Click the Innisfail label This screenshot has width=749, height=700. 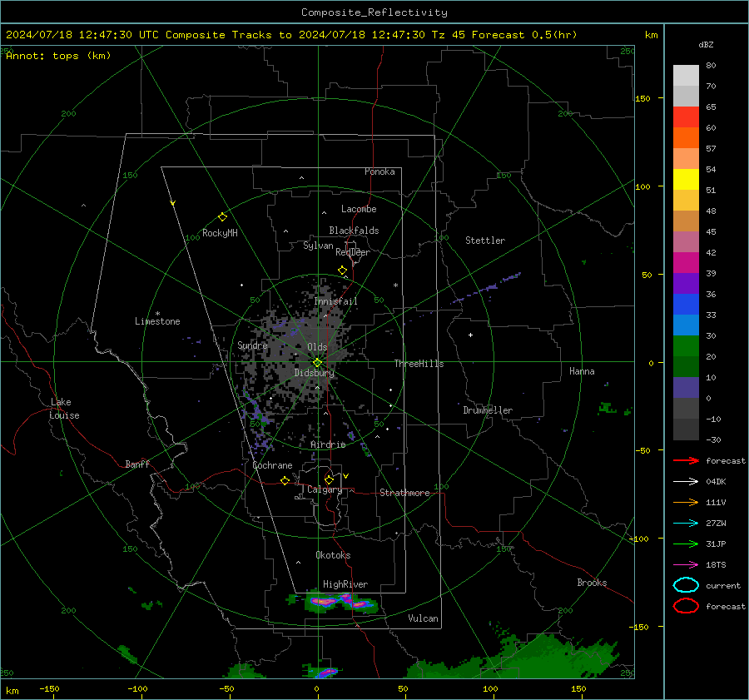[336, 301]
